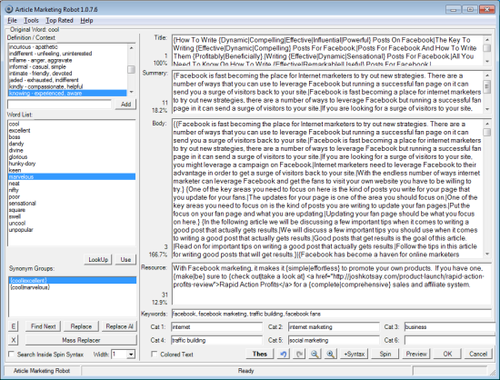Click the +Syntax toolbar button
The image size is (500, 380).
[354, 354]
